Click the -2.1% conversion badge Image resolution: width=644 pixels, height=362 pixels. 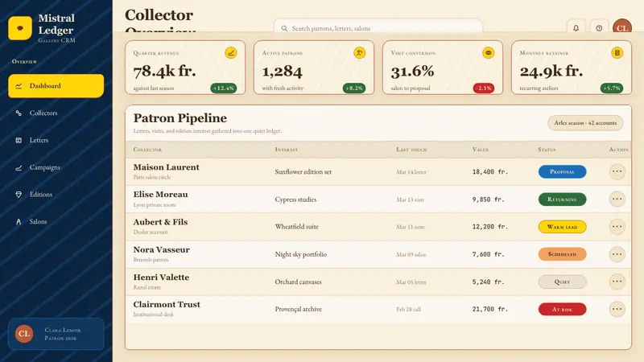click(x=484, y=88)
